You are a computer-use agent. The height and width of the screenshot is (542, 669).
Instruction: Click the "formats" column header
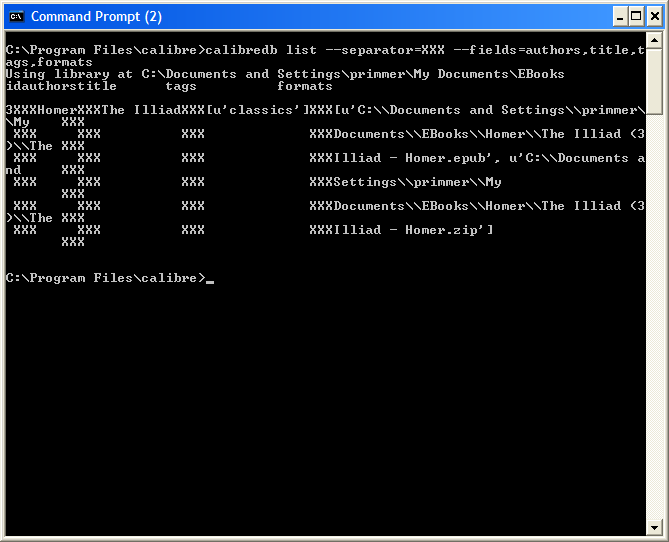click(305, 86)
